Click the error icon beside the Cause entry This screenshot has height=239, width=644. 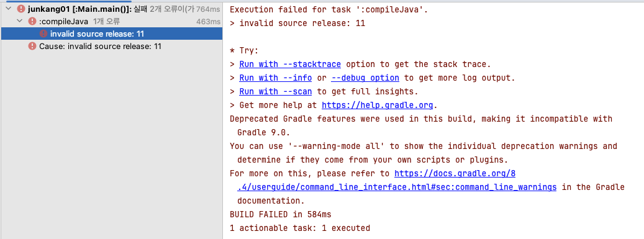pos(32,46)
